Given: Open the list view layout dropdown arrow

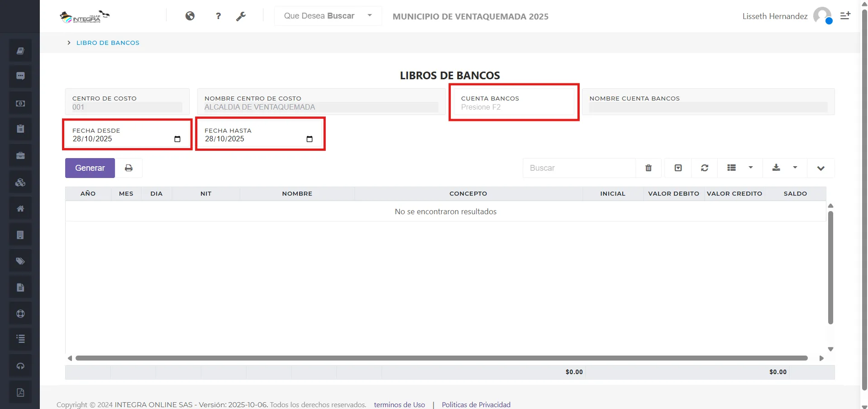Looking at the screenshot, I should [751, 168].
